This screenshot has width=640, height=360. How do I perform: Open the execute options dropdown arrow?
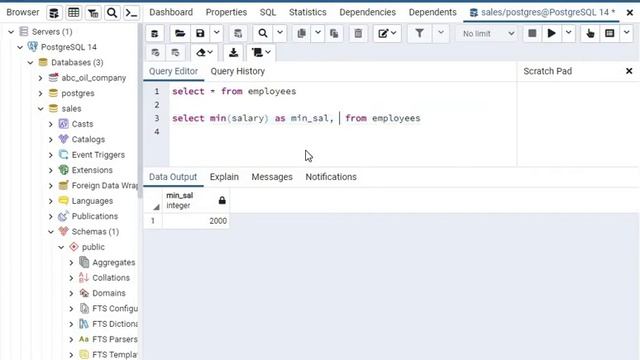pos(568,33)
